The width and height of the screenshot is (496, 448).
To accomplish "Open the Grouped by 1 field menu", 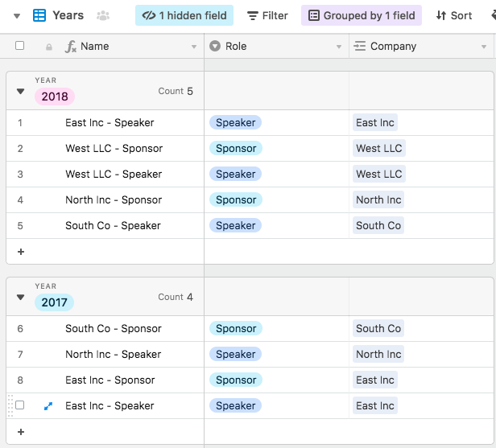I will [x=362, y=15].
